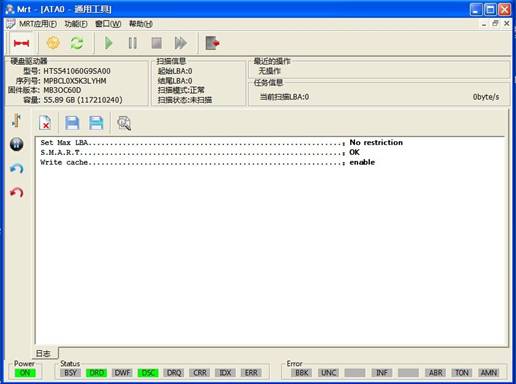
Task: Toggle the Power ON indicator
Action: coord(25,373)
